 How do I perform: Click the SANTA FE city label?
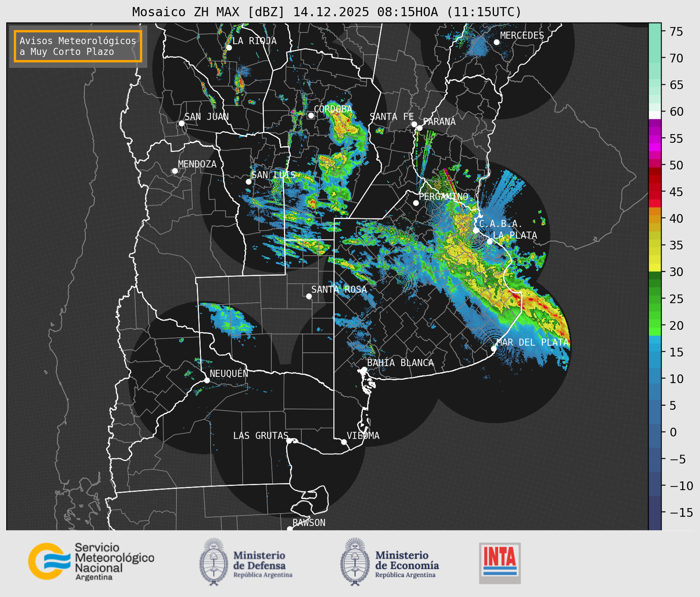(x=392, y=117)
